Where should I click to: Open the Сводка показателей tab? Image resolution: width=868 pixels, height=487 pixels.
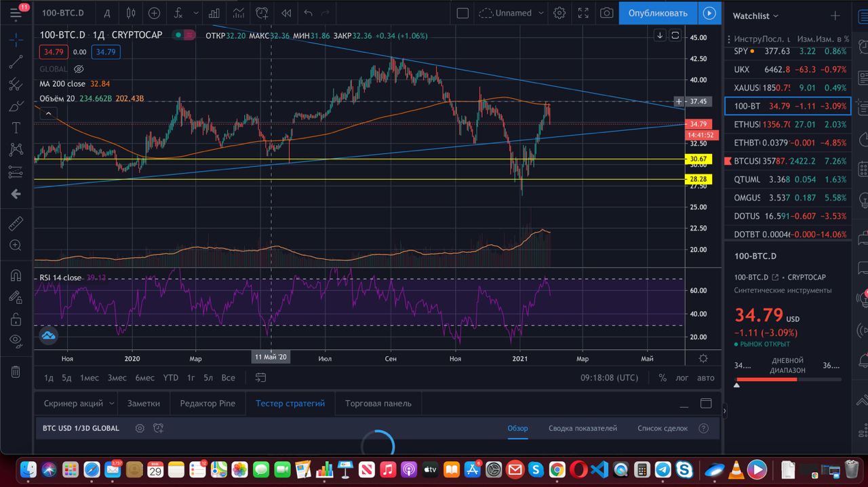pos(583,428)
